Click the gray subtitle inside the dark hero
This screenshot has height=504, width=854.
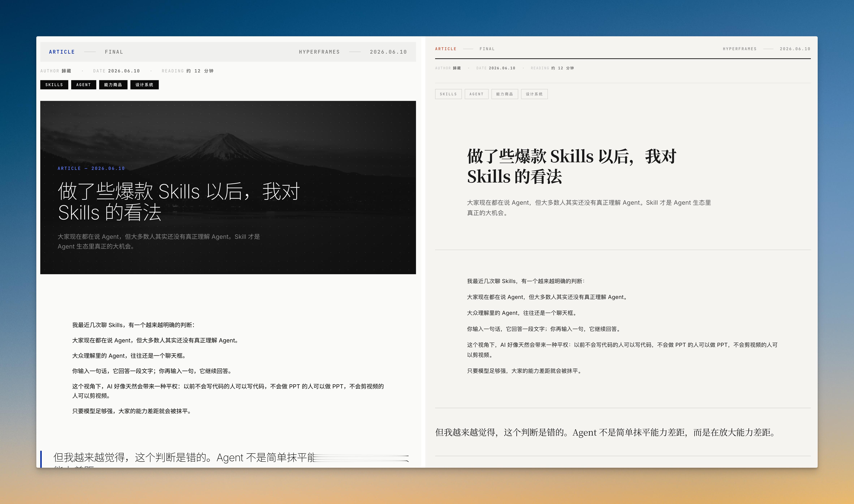(x=159, y=242)
